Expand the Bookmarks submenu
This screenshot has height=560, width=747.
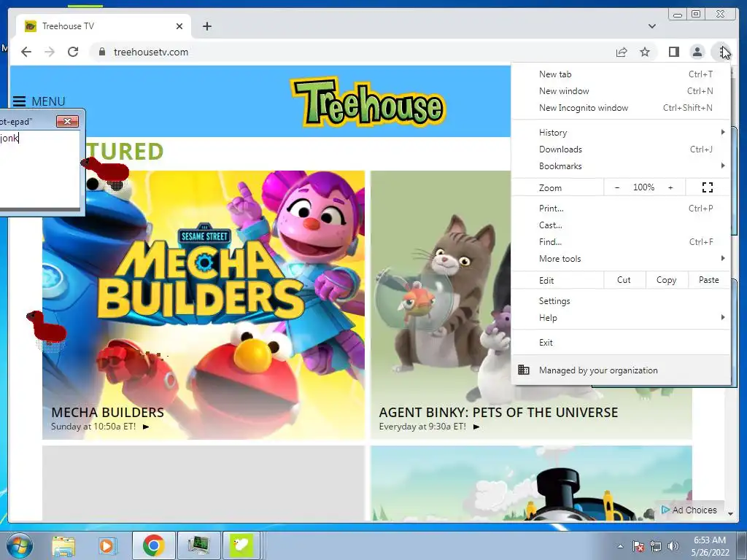[620, 166]
